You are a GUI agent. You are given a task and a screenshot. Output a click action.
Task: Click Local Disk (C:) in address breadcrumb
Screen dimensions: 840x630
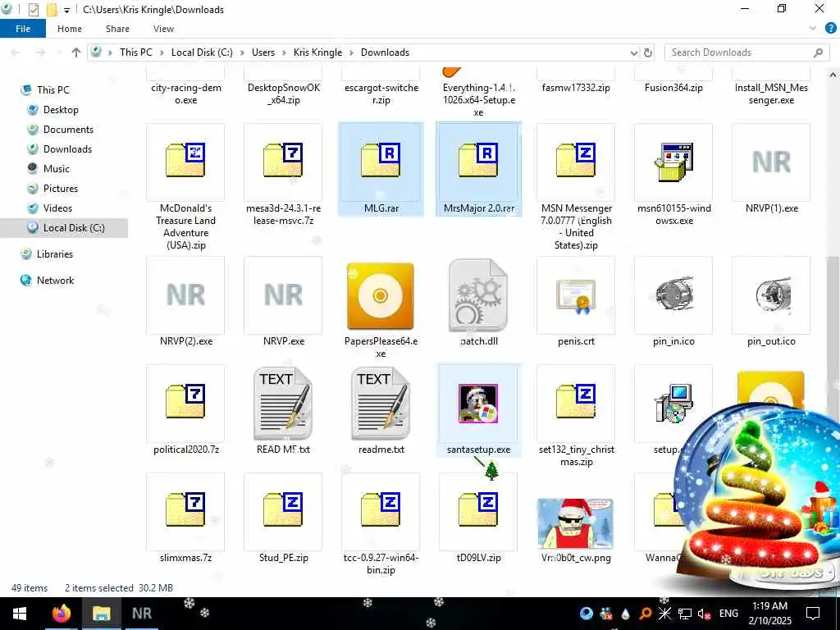click(x=202, y=52)
